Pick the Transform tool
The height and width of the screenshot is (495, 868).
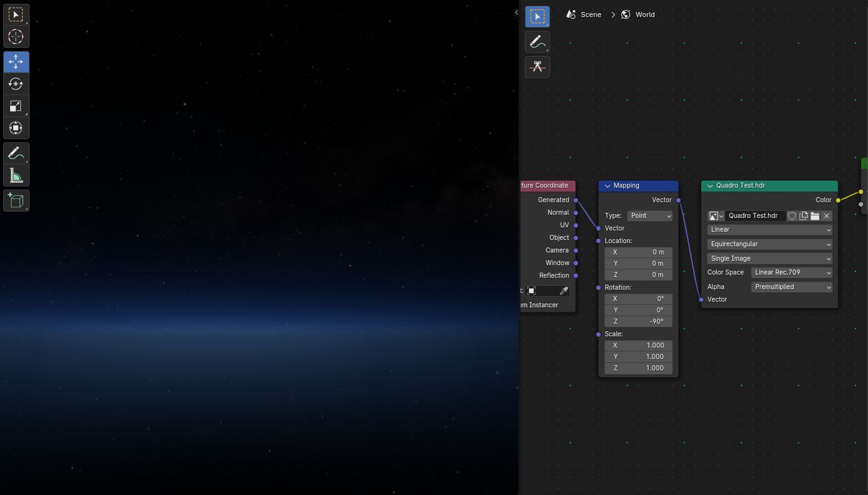point(16,128)
